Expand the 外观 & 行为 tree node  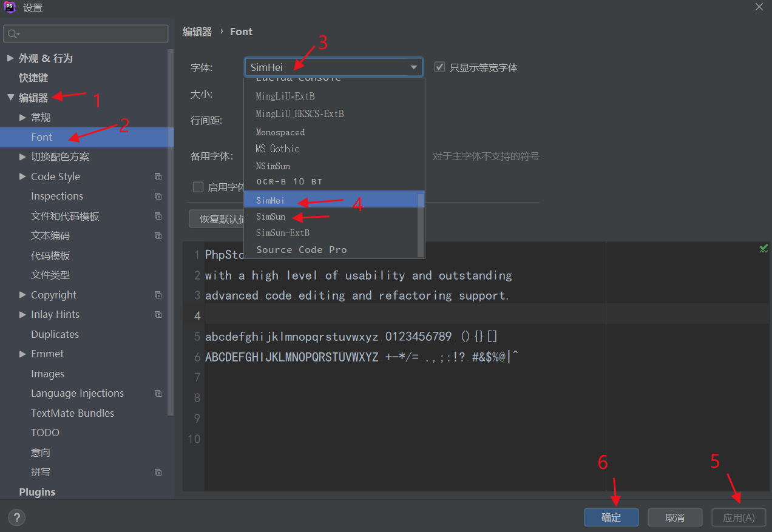click(x=10, y=58)
